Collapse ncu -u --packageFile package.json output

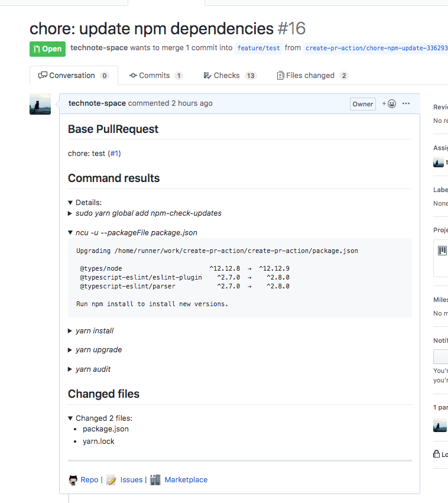pyautogui.click(x=132, y=232)
